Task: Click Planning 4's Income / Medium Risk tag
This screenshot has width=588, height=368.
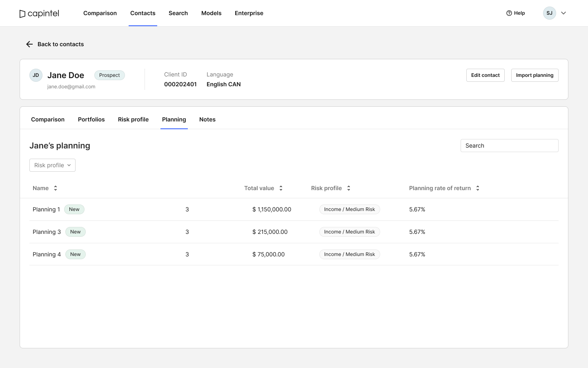Action: (350, 254)
